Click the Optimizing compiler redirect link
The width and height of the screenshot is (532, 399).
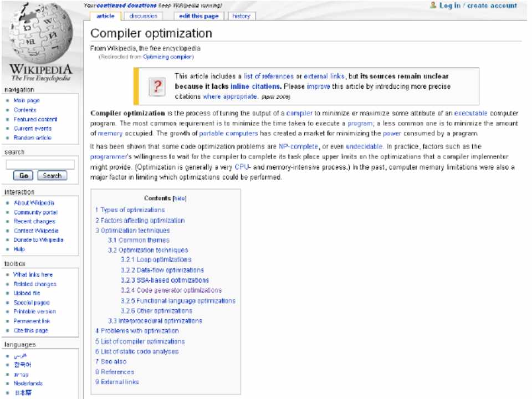tap(167, 57)
